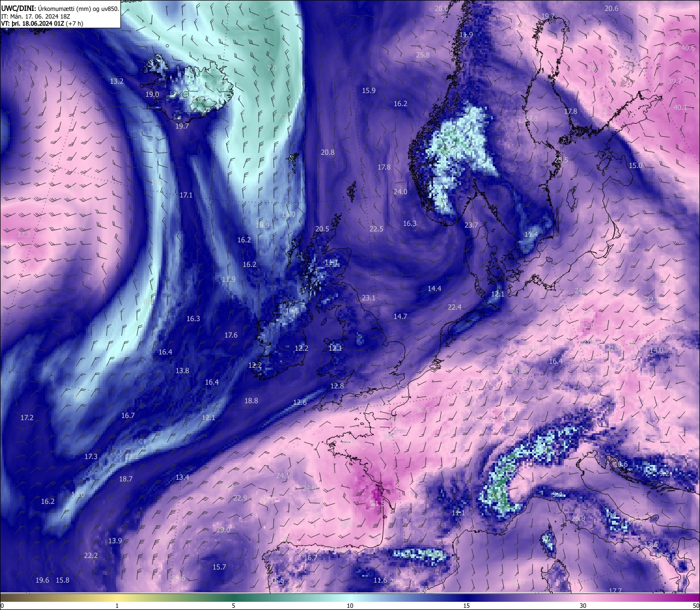The image size is (700, 610).
Task: Click the 17.1 value label
Action: click(186, 195)
